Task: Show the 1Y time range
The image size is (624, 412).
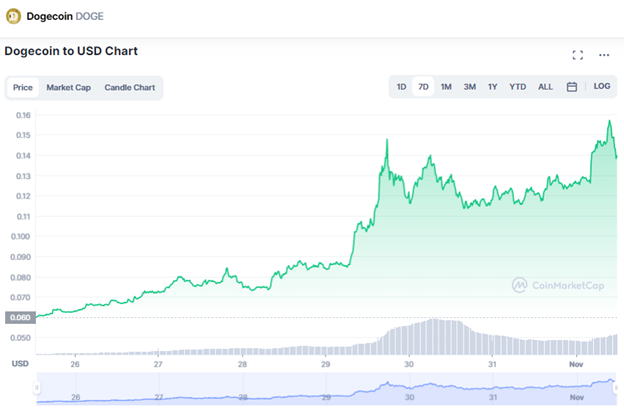Action: [493, 87]
